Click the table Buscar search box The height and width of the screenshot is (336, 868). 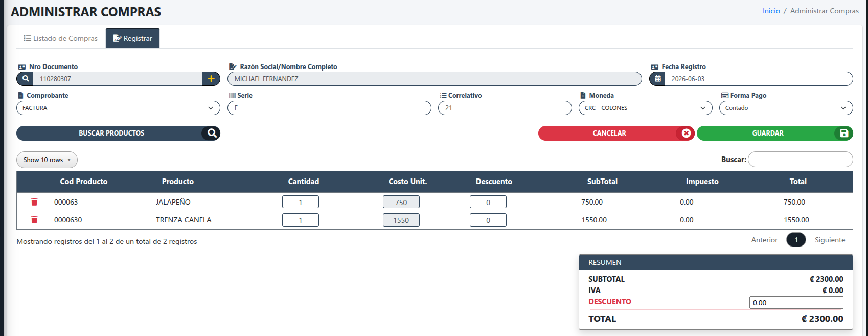[x=801, y=160]
